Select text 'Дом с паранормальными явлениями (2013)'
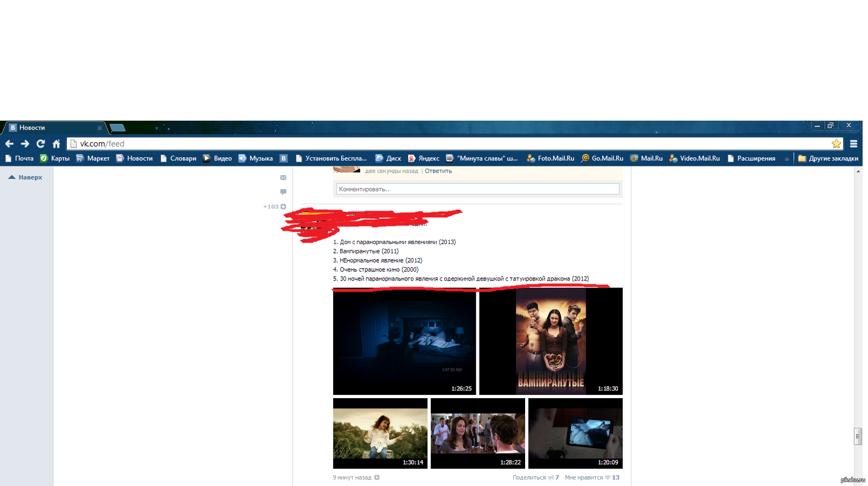Viewport: 868px width, 486px height. tap(398, 242)
